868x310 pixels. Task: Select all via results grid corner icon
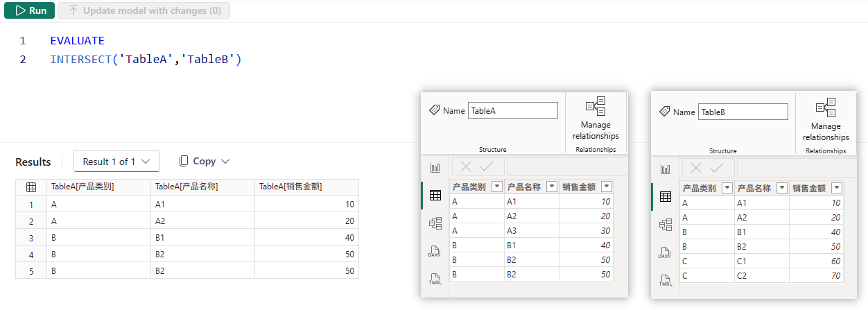[31, 187]
